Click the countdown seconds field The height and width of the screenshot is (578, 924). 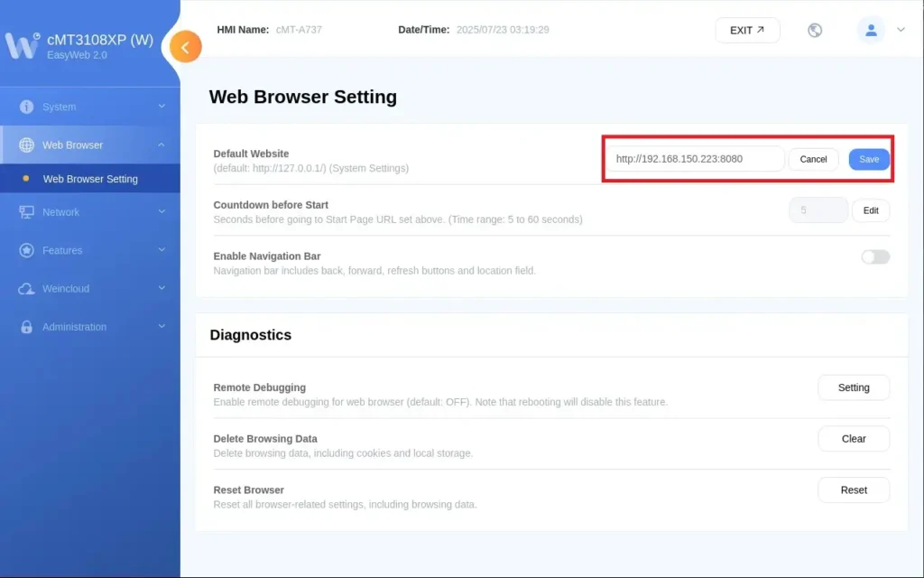coord(818,210)
